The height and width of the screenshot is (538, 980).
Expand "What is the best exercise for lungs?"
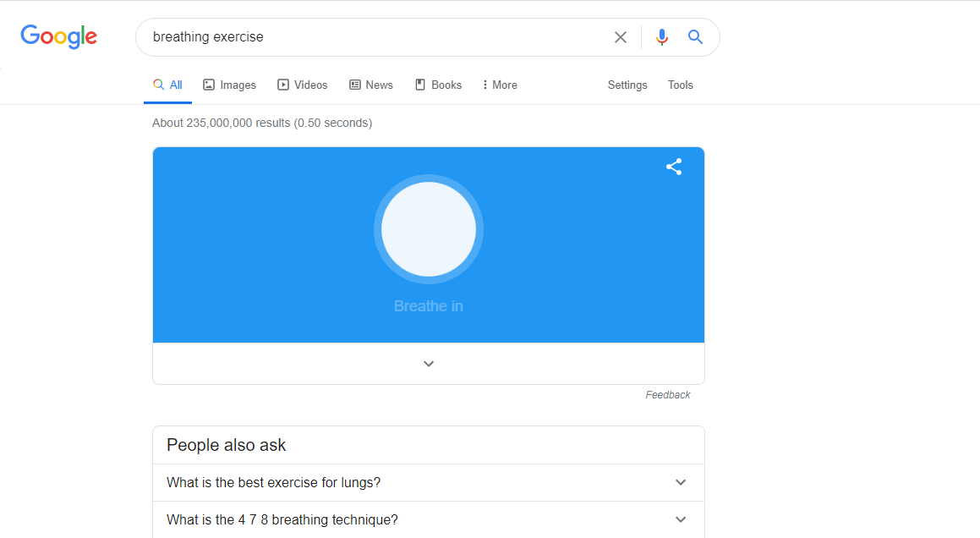click(x=681, y=482)
